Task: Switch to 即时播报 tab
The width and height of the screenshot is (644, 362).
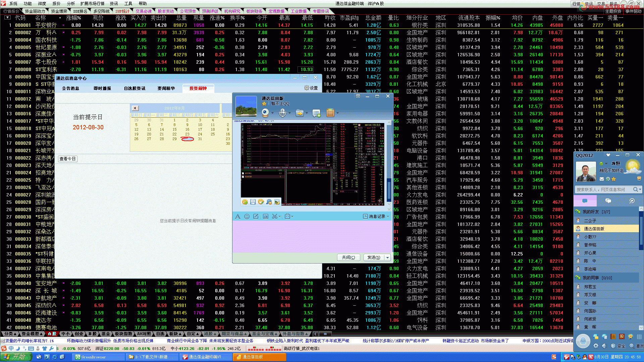Action: (102, 88)
